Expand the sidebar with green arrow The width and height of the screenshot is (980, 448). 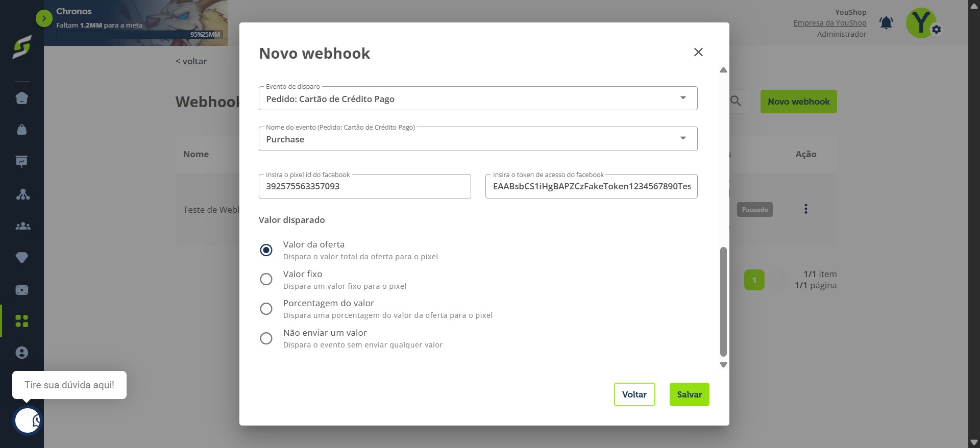click(44, 19)
